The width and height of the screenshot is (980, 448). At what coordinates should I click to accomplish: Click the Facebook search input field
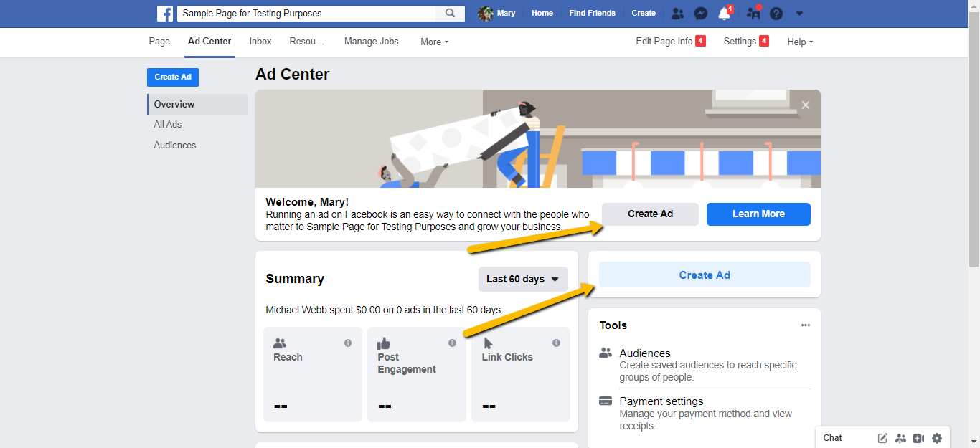point(306,13)
